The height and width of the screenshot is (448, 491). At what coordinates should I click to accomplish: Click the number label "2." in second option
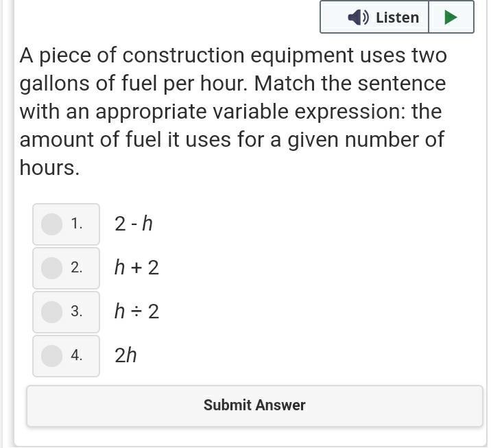point(77,268)
